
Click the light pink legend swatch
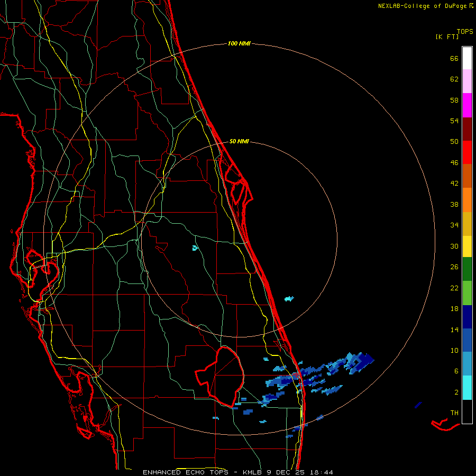tap(467, 81)
